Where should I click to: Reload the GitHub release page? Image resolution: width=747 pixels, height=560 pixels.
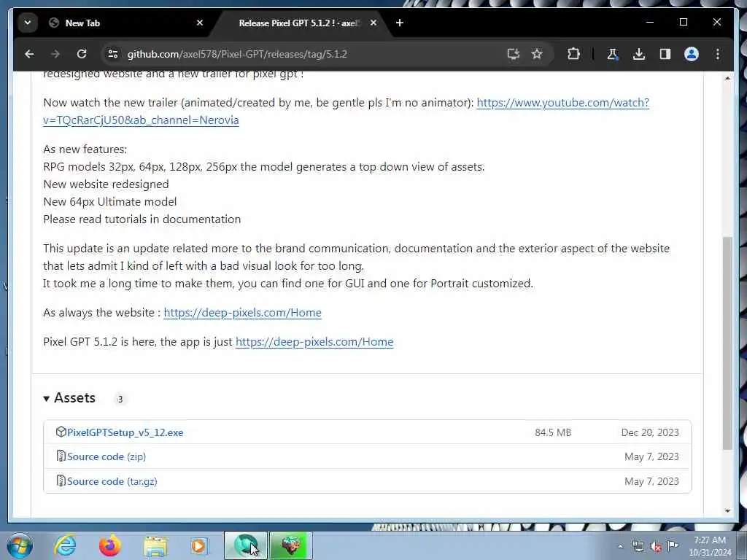[82, 54]
